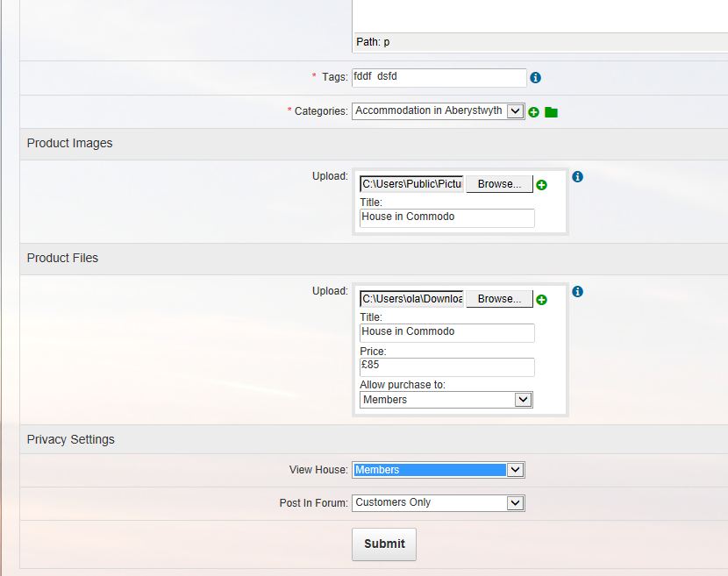Open the View House privacy dropdown
The height and width of the screenshot is (576, 728).
pyautogui.click(x=515, y=470)
